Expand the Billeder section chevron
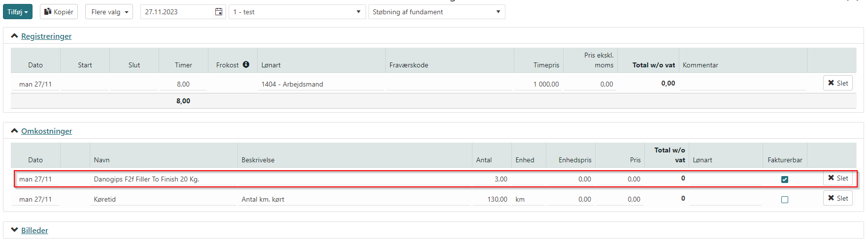868x240 pixels. click(14, 230)
